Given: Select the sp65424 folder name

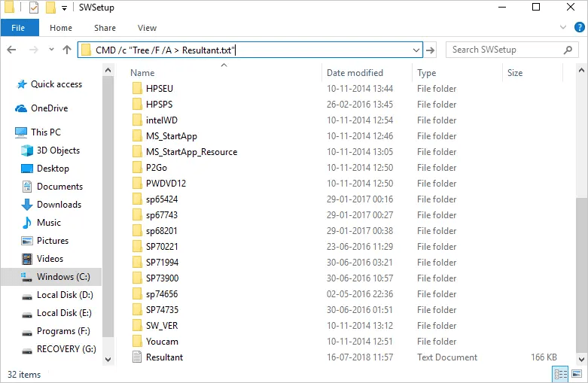Looking at the screenshot, I should pos(162,199).
